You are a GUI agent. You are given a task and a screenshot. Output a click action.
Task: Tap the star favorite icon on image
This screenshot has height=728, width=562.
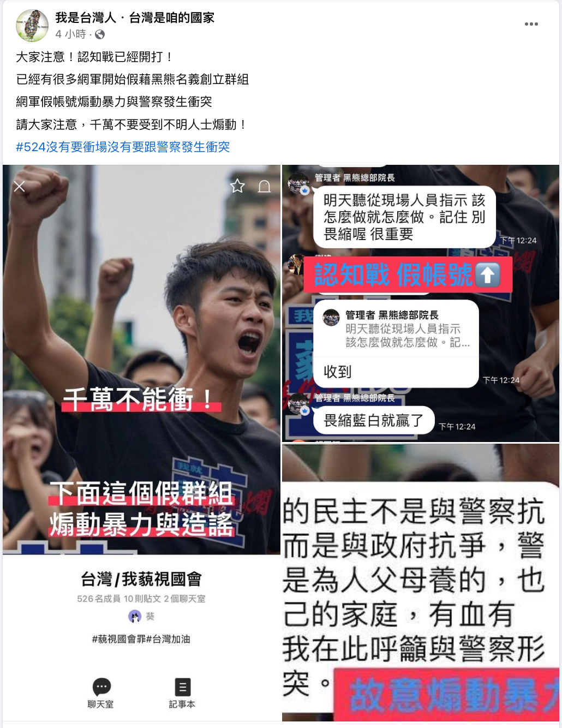237,186
